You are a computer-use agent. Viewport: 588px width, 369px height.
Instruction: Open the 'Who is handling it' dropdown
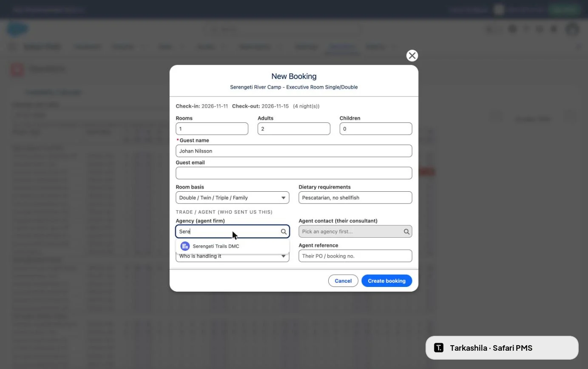[x=233, y=256]
